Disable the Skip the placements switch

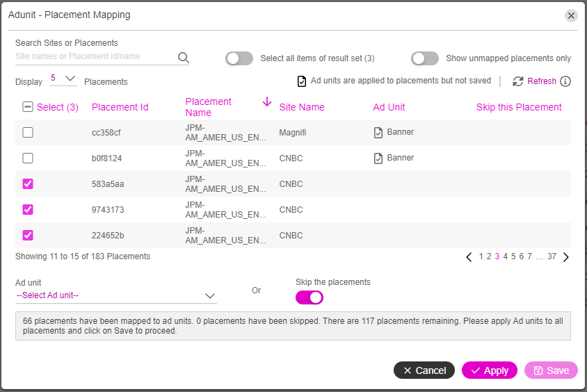pyautogui.click(x=309, y=297)
